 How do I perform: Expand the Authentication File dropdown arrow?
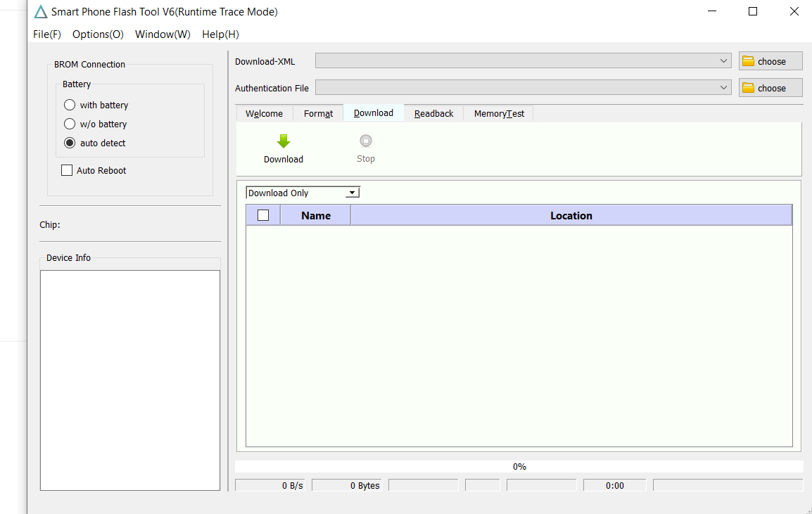[723, 88]
